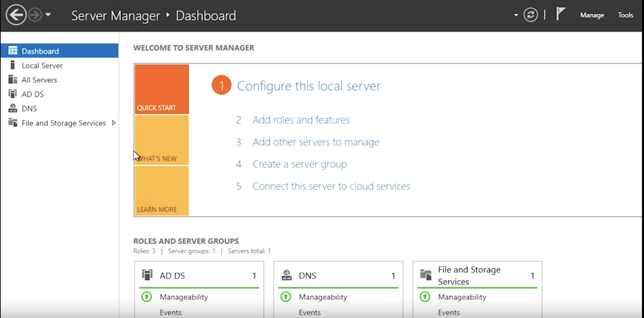Click the orange step 1 circle
The image size is (644, 318).
coord(221,85)
